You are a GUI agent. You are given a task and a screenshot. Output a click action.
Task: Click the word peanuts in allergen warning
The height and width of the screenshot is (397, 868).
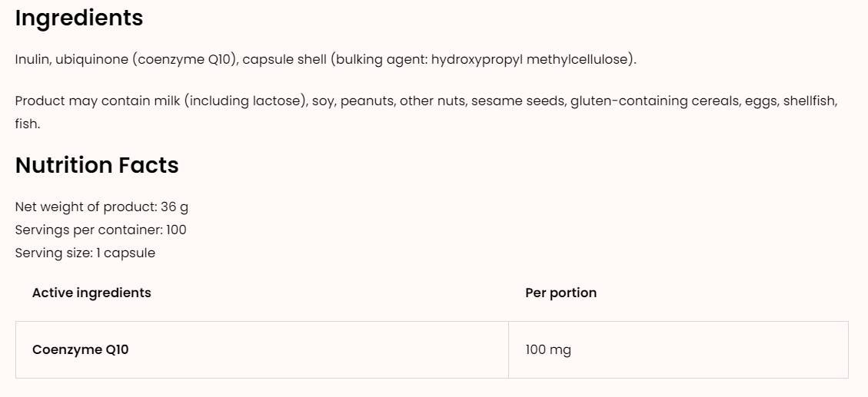pos(366,101)
